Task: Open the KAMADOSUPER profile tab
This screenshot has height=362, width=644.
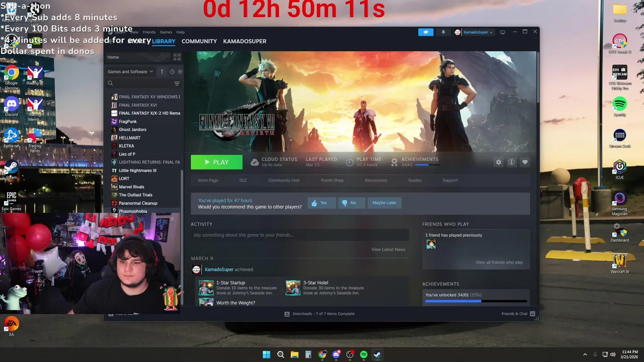Action: [x=245, y=41]
